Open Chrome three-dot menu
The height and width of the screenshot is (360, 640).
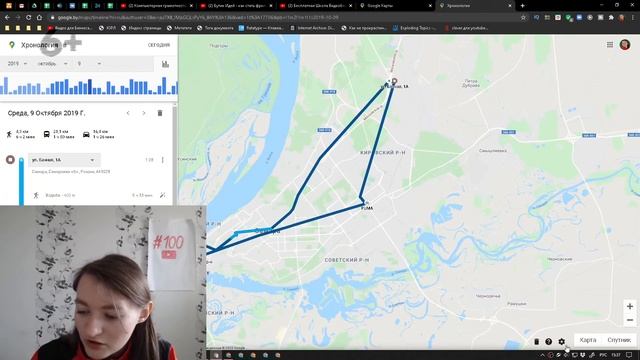click(x=633, y=18)
